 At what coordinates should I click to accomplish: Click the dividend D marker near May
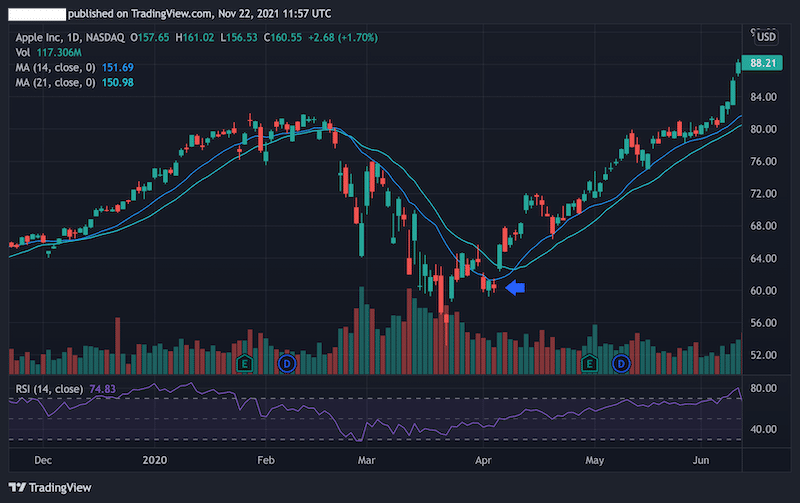(x=621, y=363)
